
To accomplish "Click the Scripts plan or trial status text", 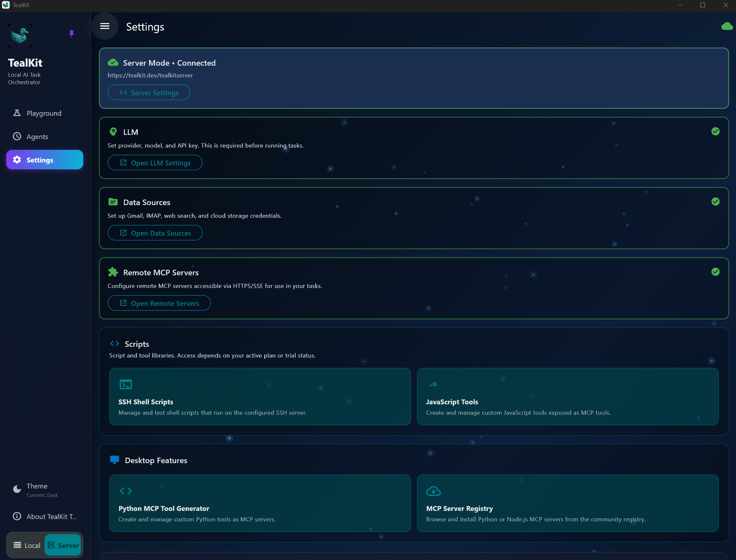I will point(212,355).
